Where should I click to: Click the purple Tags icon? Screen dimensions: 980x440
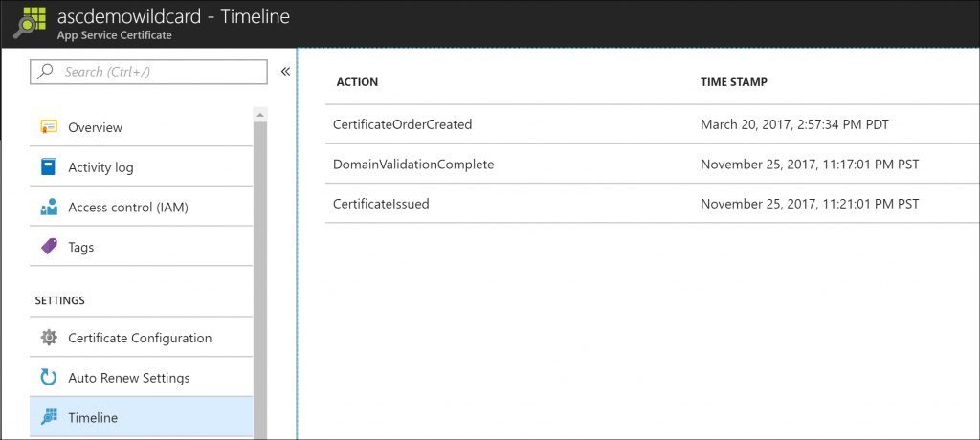click(x=49, y=247)
